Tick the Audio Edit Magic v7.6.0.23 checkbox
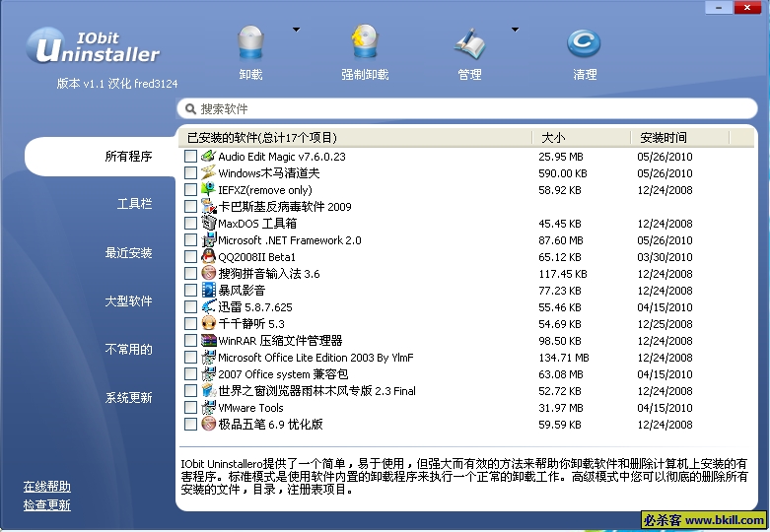 tap(190, 156)
